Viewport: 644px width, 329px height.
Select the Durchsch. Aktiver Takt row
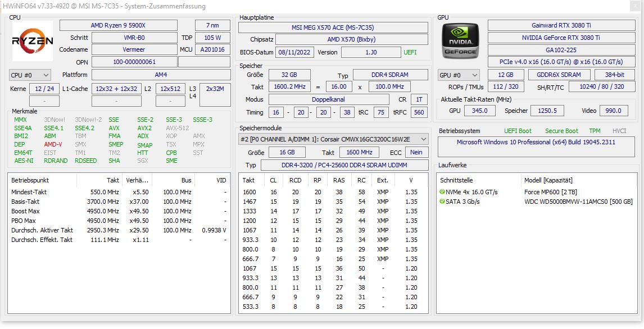pyautogui.click(x=119, y=230)
